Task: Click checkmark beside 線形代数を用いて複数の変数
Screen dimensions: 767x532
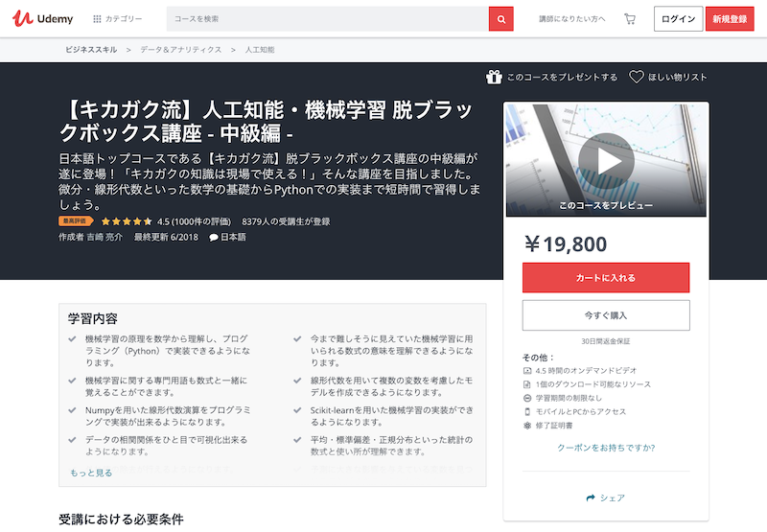Action: 297,380
